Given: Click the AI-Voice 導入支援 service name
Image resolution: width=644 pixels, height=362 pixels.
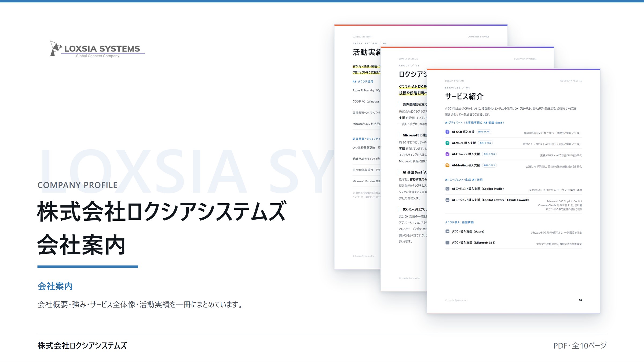Looking at the screenshot, I should 464,143.
